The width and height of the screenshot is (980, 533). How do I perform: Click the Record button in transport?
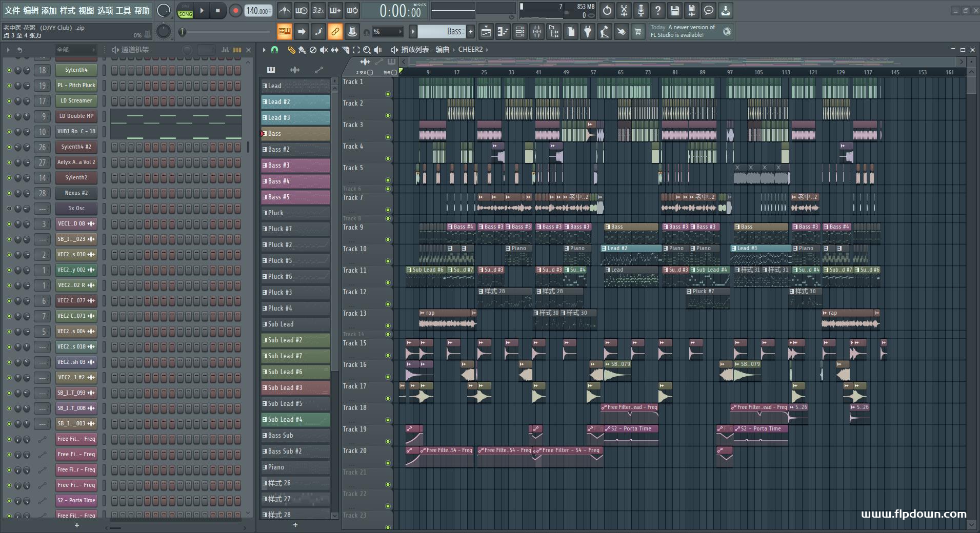point(235,10)
